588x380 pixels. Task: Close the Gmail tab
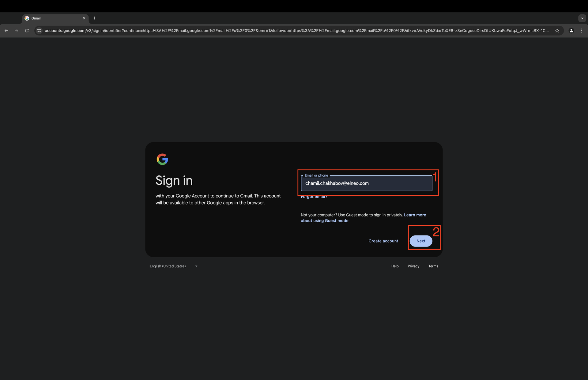[84, 18]
